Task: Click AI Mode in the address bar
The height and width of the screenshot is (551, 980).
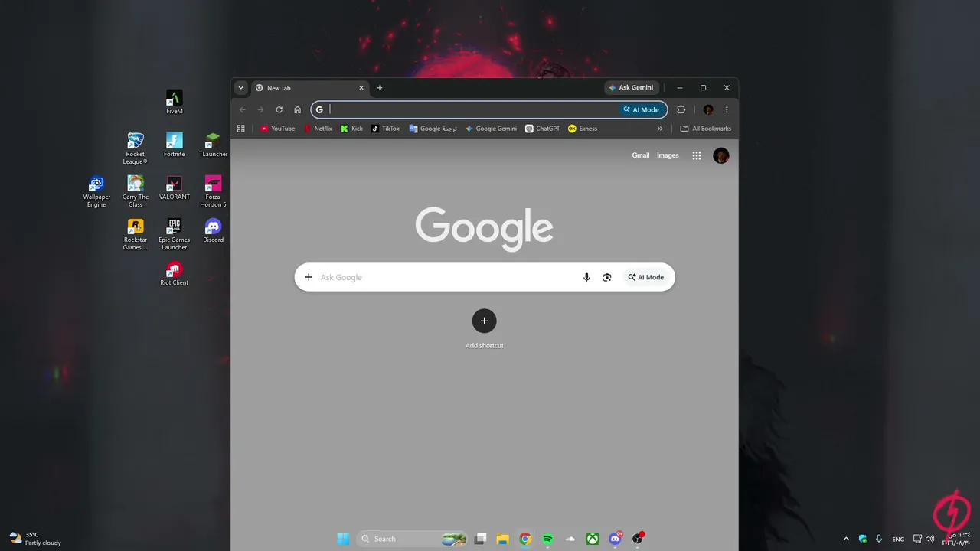Action: click(x=641, y=109)
